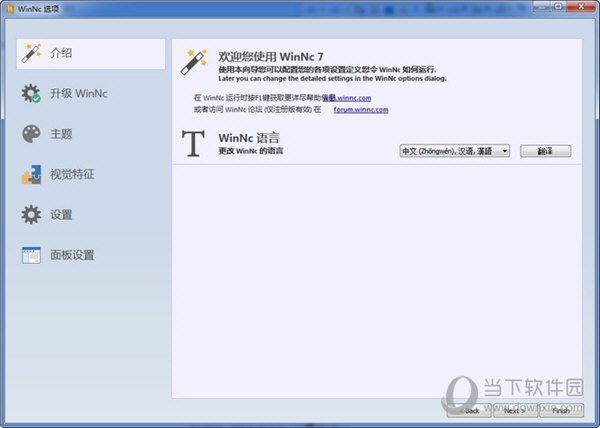Click the Back button
The height and width of the screenshot is (428, 600).
click(470, 410)
